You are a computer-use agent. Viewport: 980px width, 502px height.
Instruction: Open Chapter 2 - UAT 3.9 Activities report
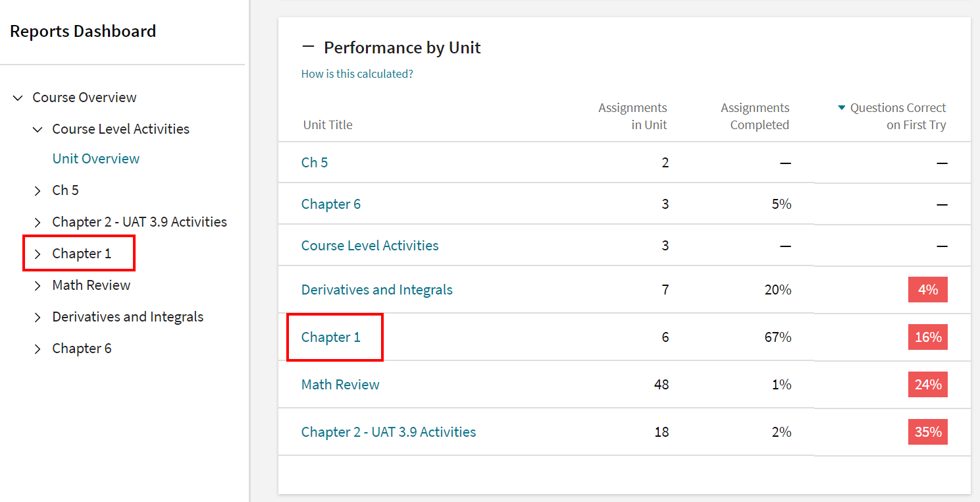coord(388,432)
